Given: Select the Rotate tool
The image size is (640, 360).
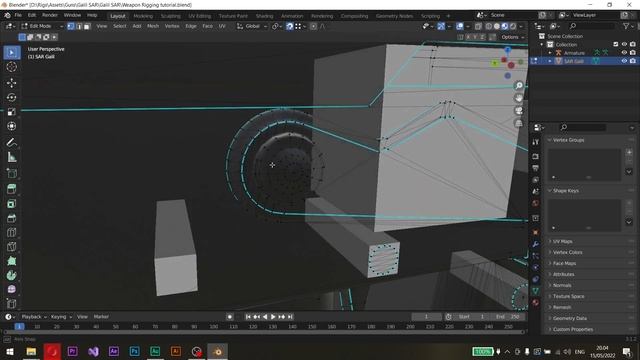Looking at the screenshot, I should pos(11,97).
